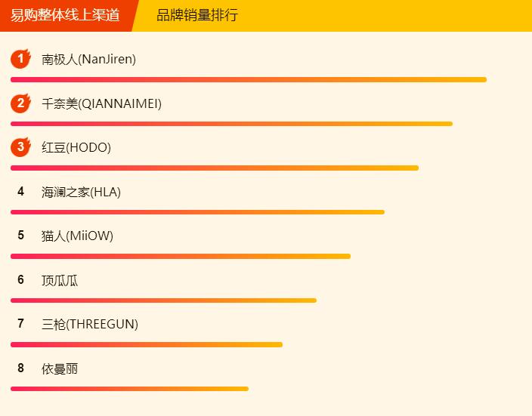Select the 猫人(MiiOW) brand entry
Viewport: 532px width, 416px height.
[x=77, y=236]
